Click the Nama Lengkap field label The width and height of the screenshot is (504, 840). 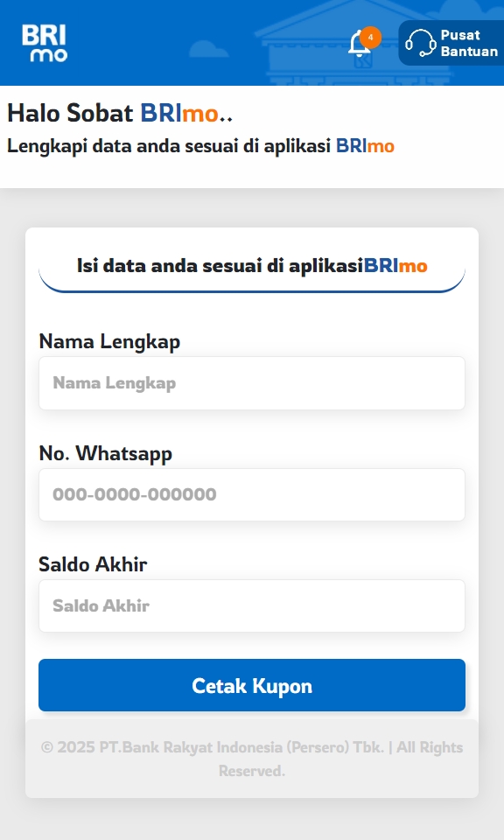pos(109,342)
